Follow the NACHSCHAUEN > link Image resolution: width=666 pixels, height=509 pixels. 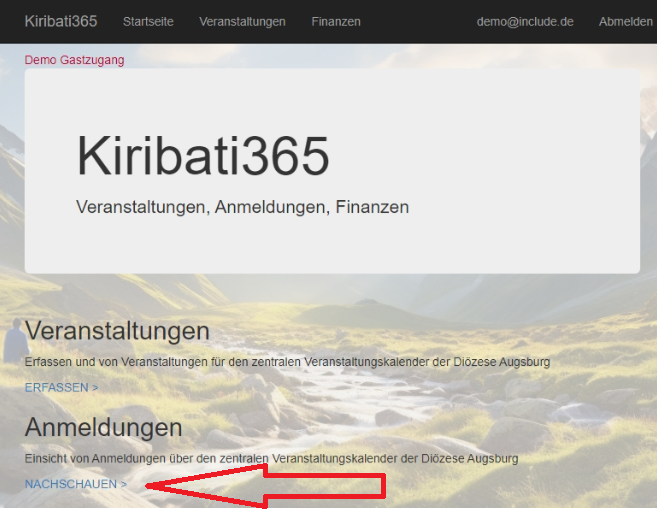coord(75,484)
